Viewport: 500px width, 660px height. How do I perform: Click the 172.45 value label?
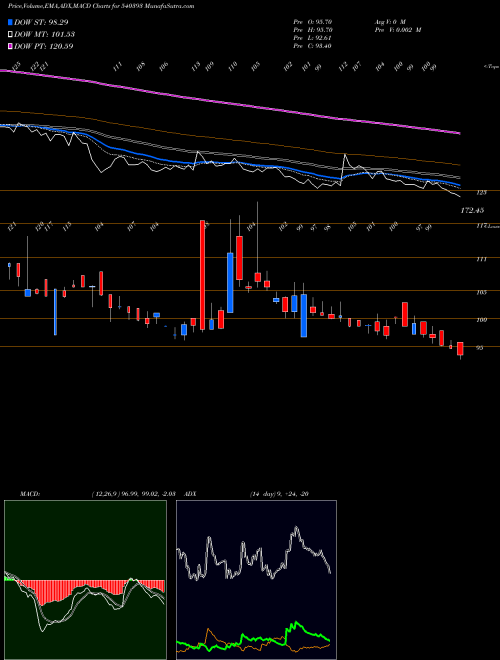click(x=472, y=210)
